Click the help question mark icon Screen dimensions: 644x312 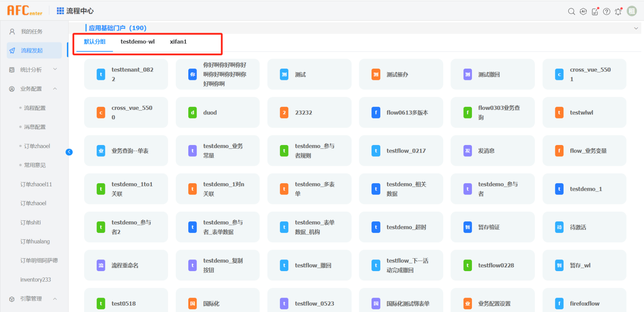pyautogui.click(x=606, y=11)
